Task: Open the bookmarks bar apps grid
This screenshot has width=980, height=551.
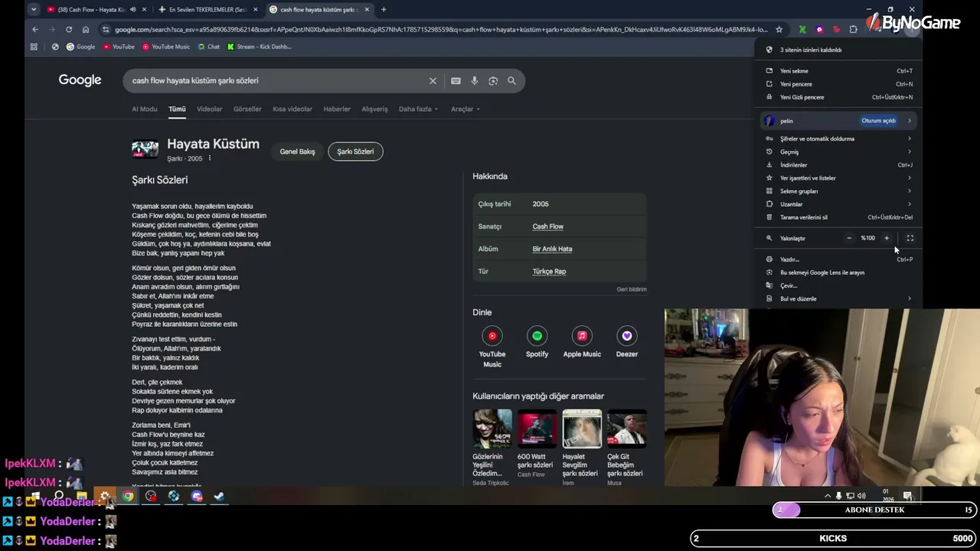Action: tap(34, 47)
